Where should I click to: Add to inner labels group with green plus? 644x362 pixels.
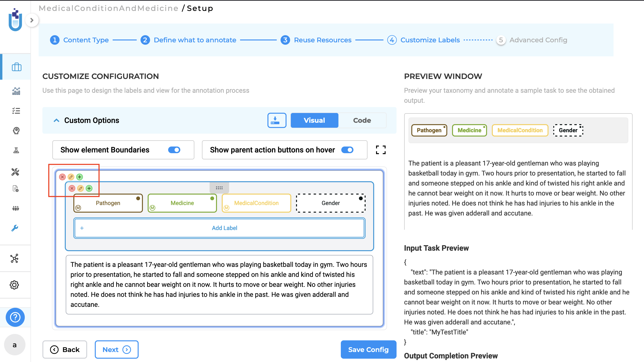(x=89, y=188)
